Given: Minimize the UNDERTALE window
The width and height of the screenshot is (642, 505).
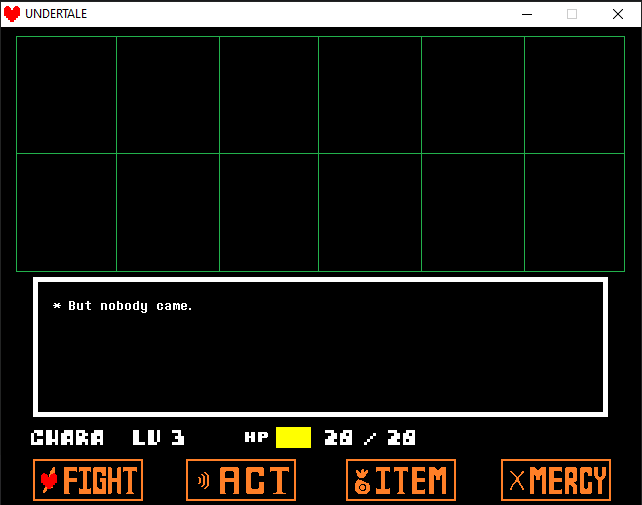Looking at the screenshot, I should 527,14.
